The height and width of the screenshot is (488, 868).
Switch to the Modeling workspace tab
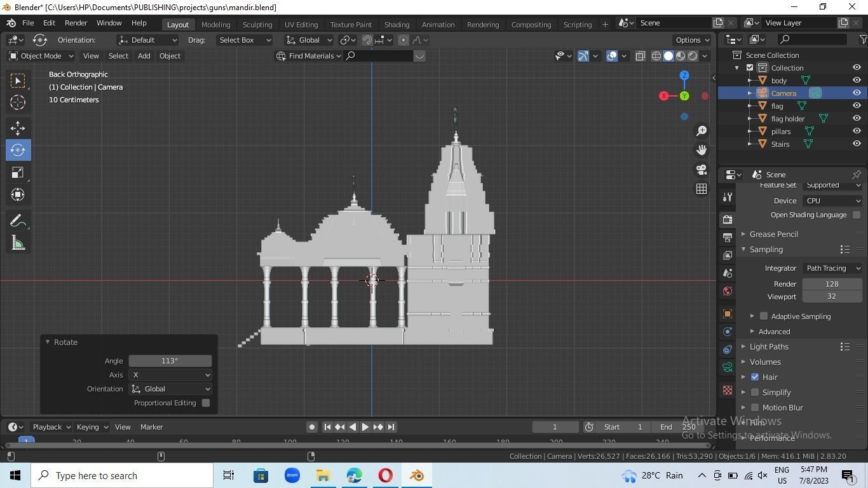(x=215, y=24)
